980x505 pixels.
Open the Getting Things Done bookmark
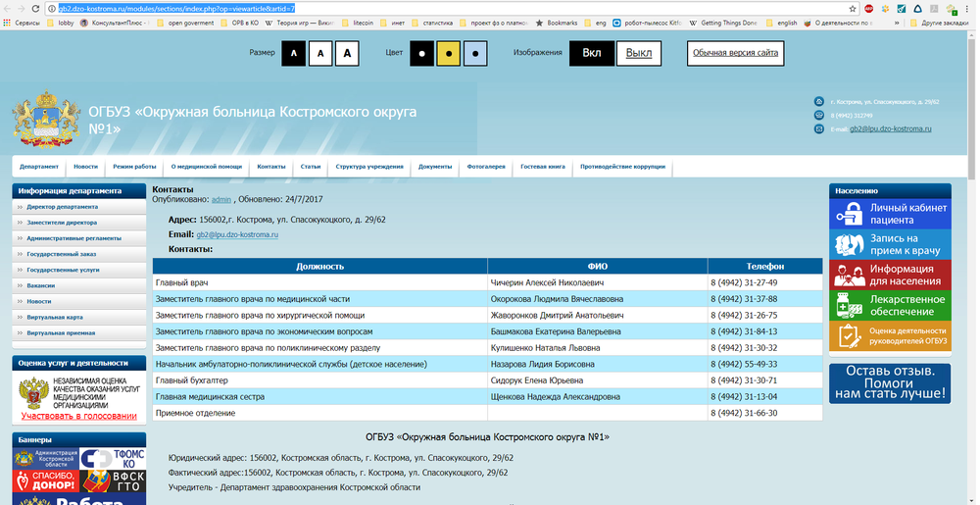pos(723,24)
